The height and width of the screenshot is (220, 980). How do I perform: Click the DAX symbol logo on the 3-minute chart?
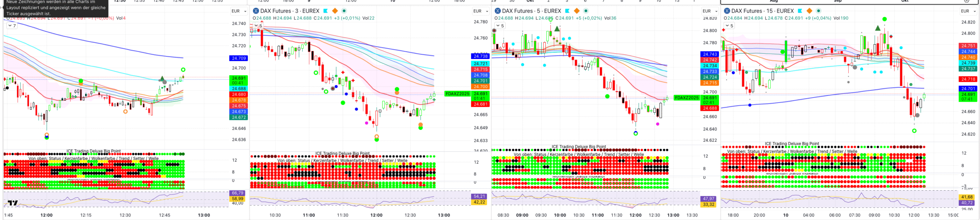pyautogui.click(x=256, y=11)
